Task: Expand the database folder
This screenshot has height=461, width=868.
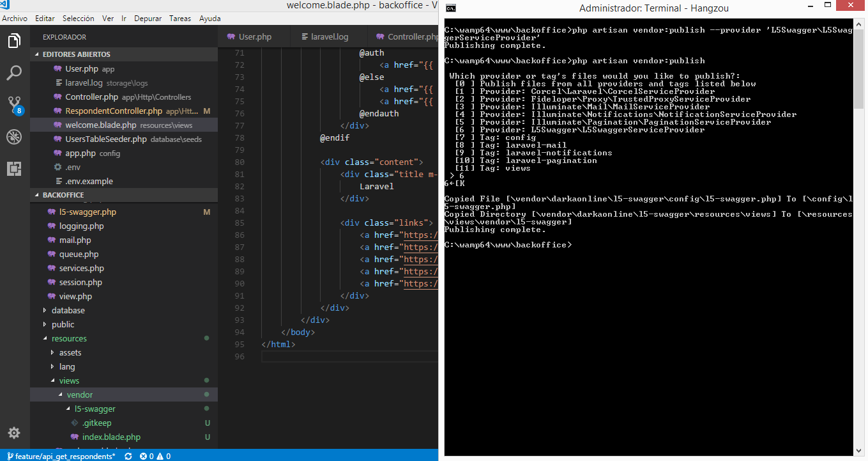Action: tap(67, 310)
